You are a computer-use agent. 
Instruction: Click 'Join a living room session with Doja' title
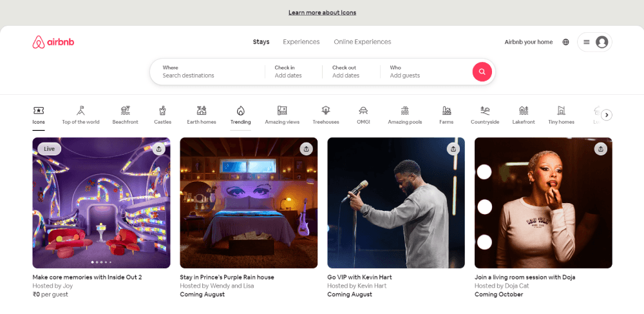coord(525,277)
